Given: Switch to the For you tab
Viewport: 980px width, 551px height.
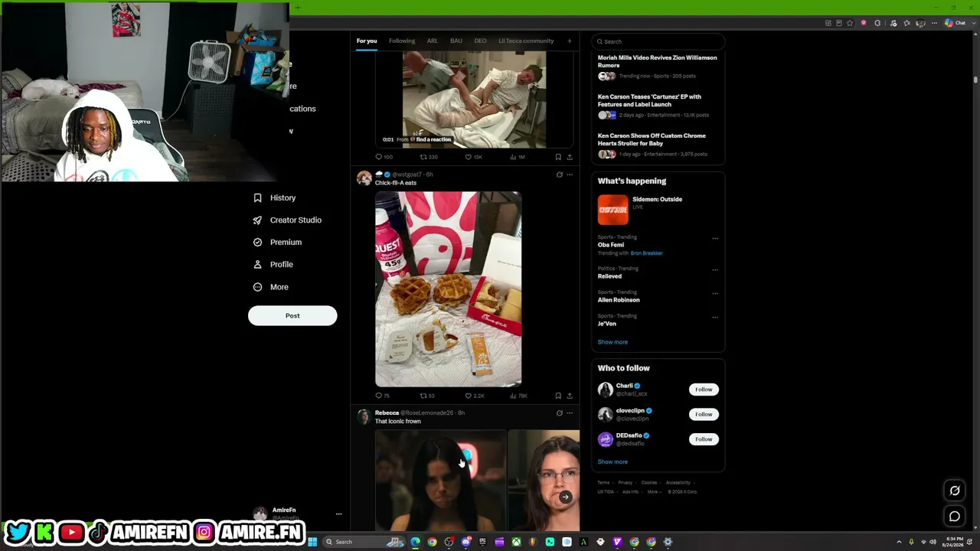Looking at the screenshot, I should coord(367,41).
